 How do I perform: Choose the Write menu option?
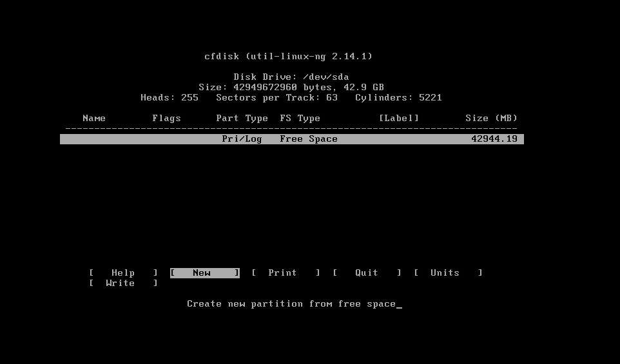coord(123,283)
